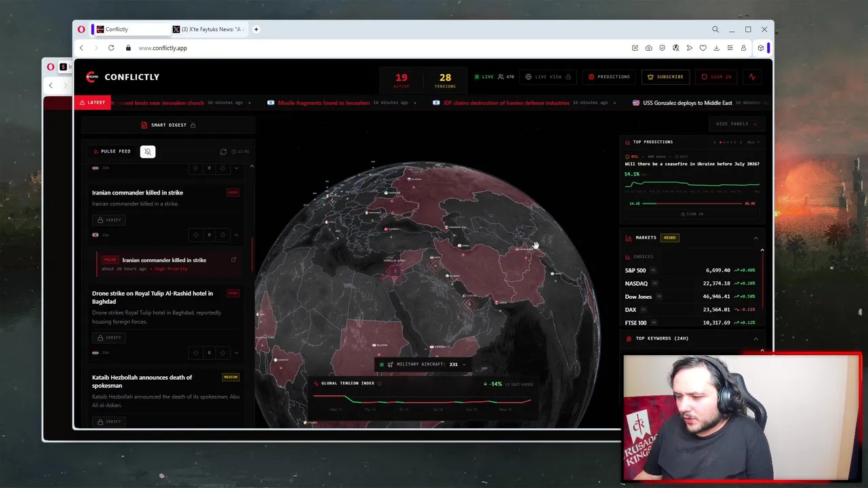Toggle Pulse Feed notification bell mute
The height and width of the screenshot is (488, 868).
pos(148,151)
